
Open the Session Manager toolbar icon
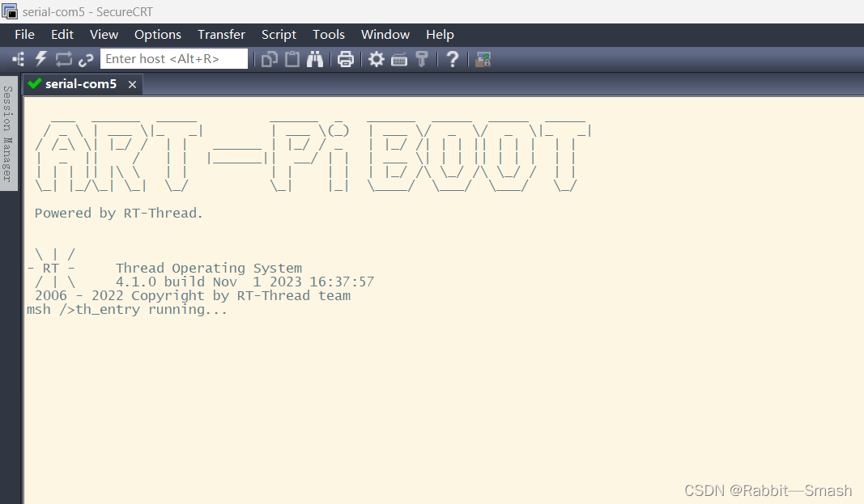pos(18,59)
